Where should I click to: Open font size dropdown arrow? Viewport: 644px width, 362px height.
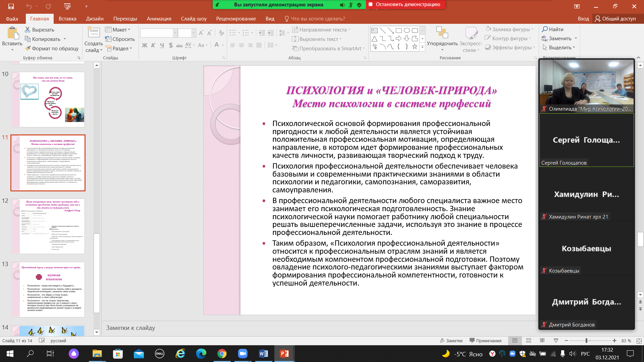pyautogui.click(x=194, y=33)
